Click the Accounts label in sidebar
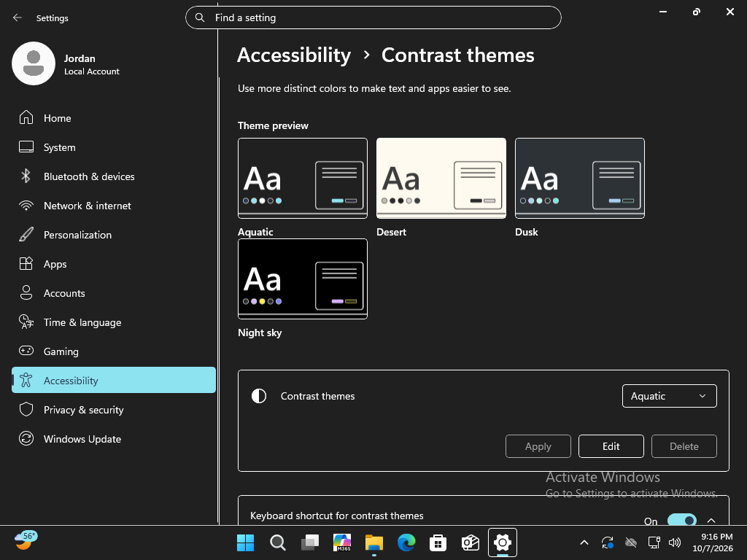Viewport: 747px width, 560px height. 64,293
